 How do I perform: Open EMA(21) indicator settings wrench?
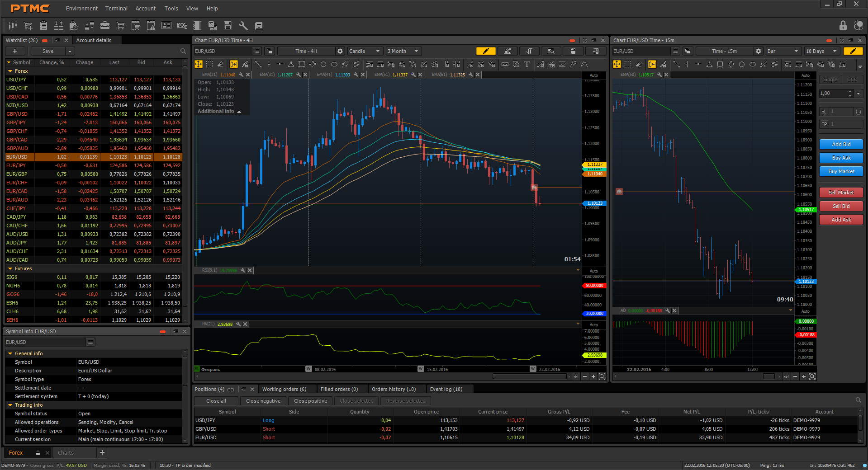[241, 75]
